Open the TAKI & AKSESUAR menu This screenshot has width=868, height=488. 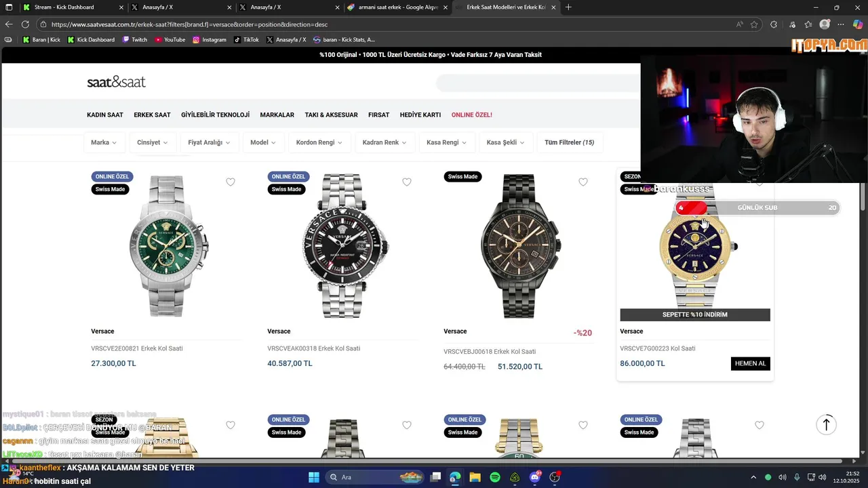click(x=331, y=115)
